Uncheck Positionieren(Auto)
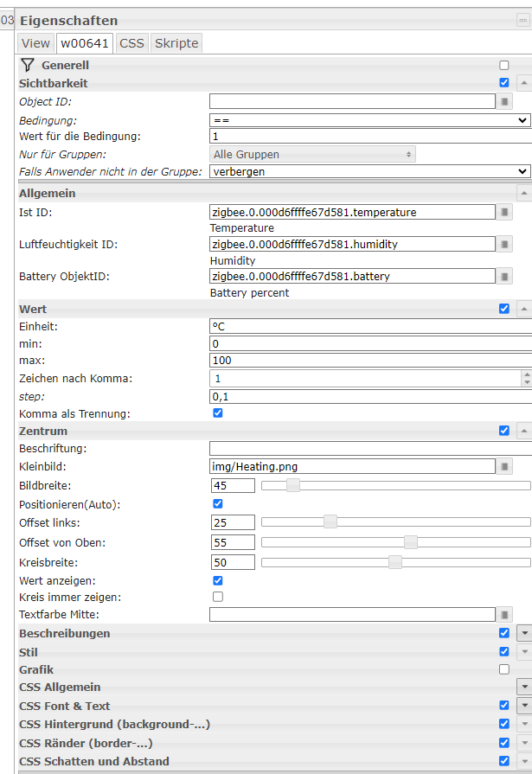This screenshot has height=774, width=532. point(218,503)
